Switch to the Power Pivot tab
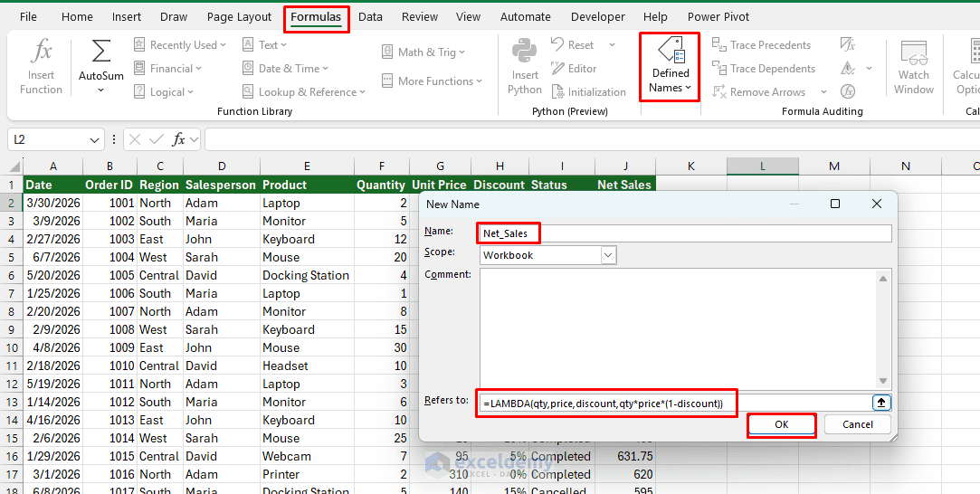Image resolution: width=980 pixels, height=494 pixels. pyautogui.click(x=718, y=17)
